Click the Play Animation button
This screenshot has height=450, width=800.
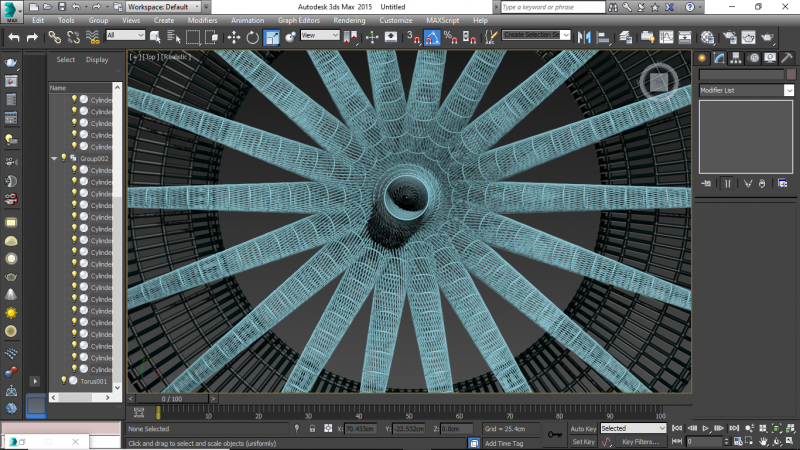click(x=706, y=429)
